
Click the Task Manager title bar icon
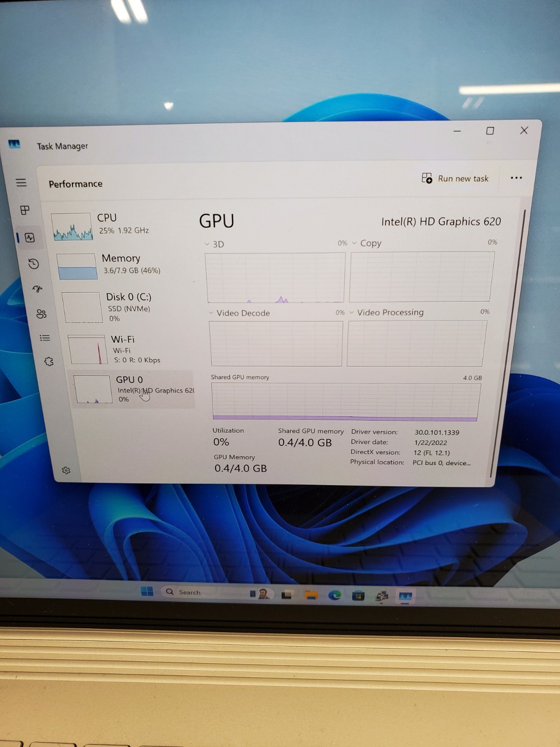pyautogui.click(x=14, y=144)
